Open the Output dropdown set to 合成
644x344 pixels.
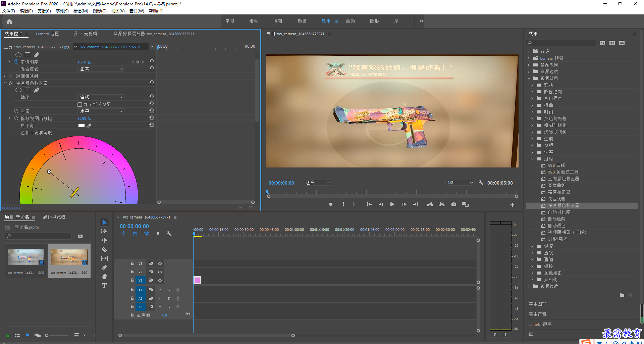click(101, 97)
